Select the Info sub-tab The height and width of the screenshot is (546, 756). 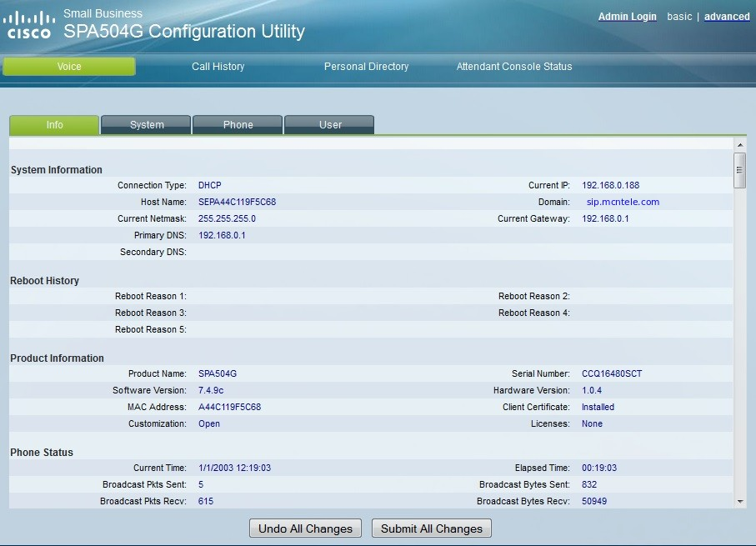click(54, 125)
